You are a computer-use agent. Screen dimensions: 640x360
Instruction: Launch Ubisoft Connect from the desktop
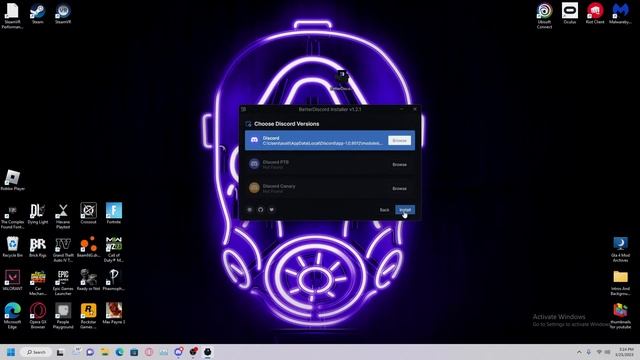[544, 16]
